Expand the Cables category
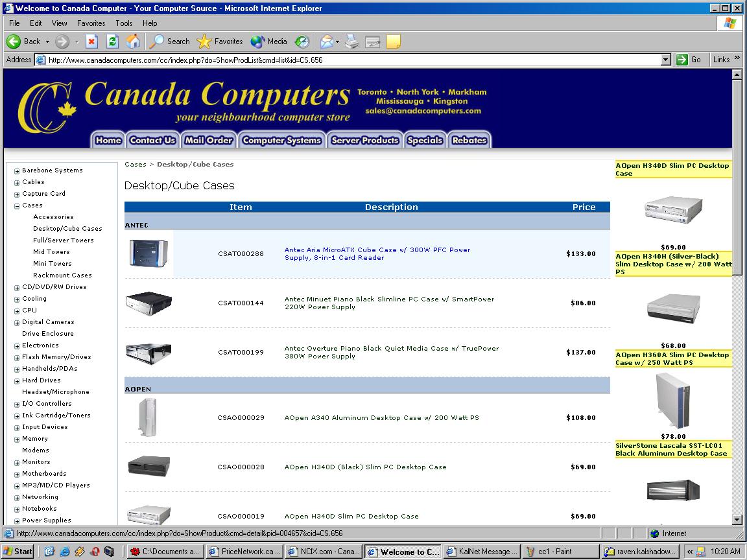Viewport: 747px width, 560px height. 17,182
